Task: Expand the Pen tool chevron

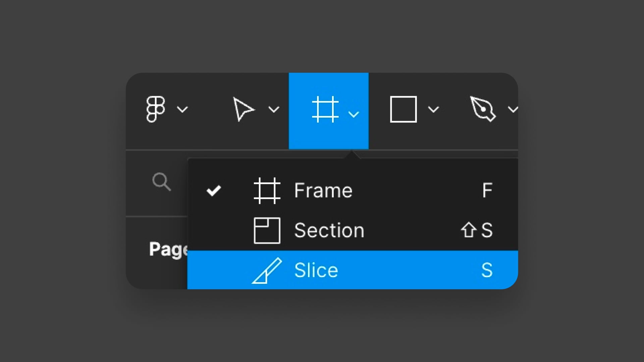Action: coord(513,110)
